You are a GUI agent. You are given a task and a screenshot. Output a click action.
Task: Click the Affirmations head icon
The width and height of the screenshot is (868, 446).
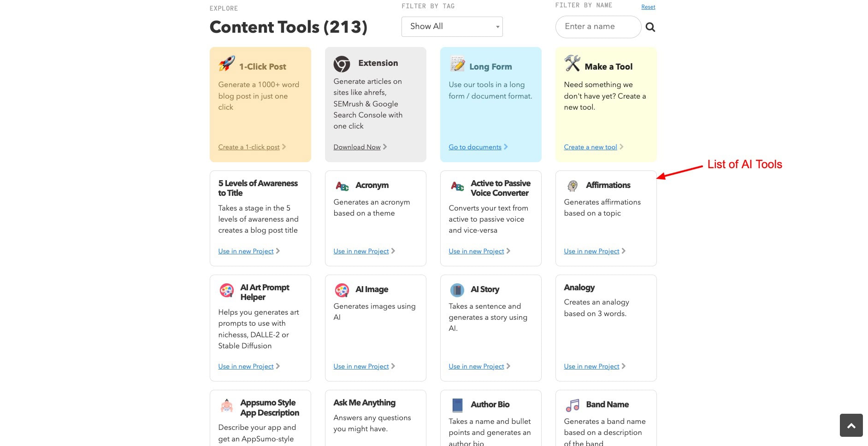[x=573, y=186]
